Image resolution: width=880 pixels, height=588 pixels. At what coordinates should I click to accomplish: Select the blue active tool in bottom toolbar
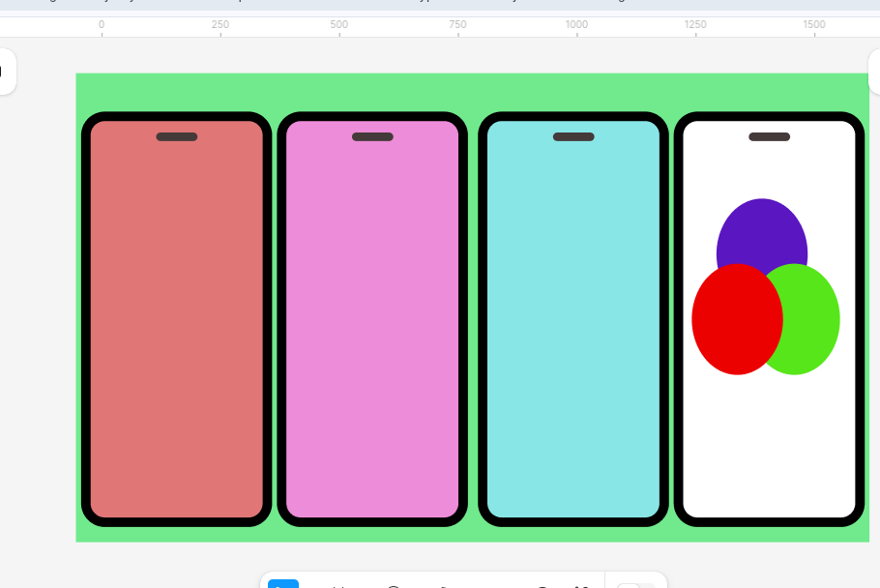pyautogui.click(x=282, y=583)
